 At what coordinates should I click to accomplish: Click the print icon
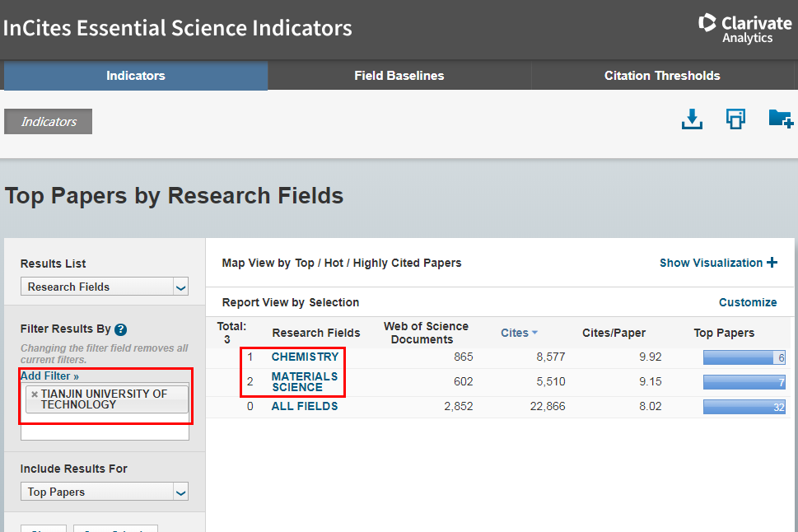(735, 119)
